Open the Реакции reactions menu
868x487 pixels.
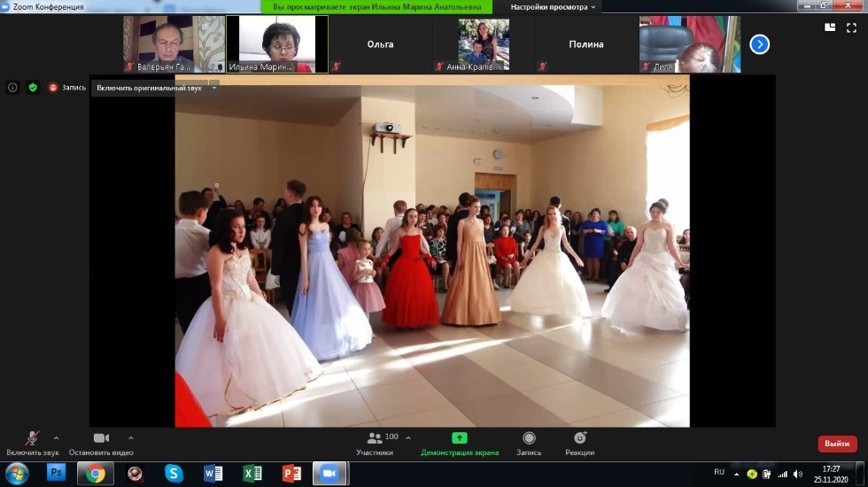[x=580, y=438]
